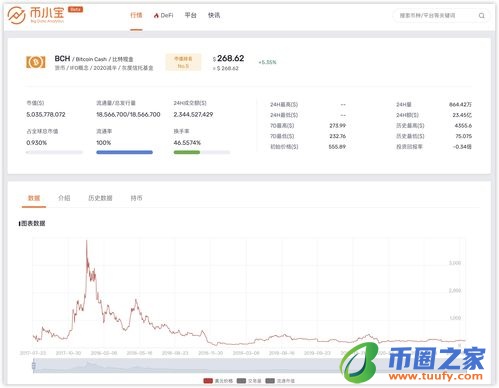The image size is (499, 388).
Task: Toggle the red price series in chart legend
Action: point(218,381)
